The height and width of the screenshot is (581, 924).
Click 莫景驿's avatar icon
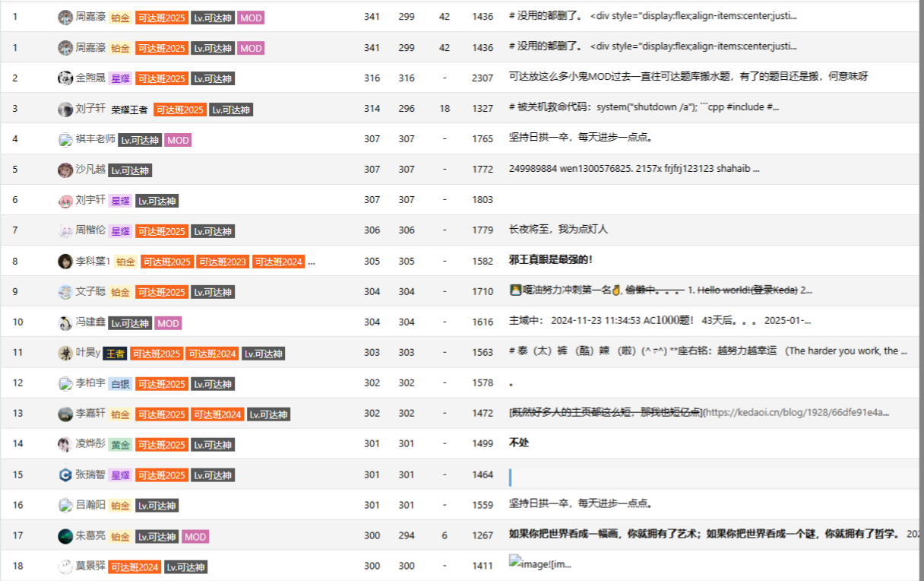pos(65,567)
